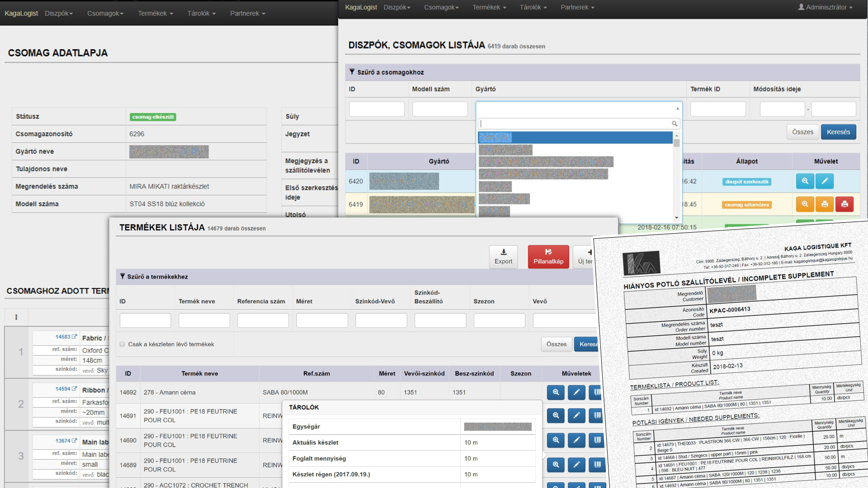868x488 pixels.
Task: Click Összes in the dispatch filter
Action: [x=802, y=132]
